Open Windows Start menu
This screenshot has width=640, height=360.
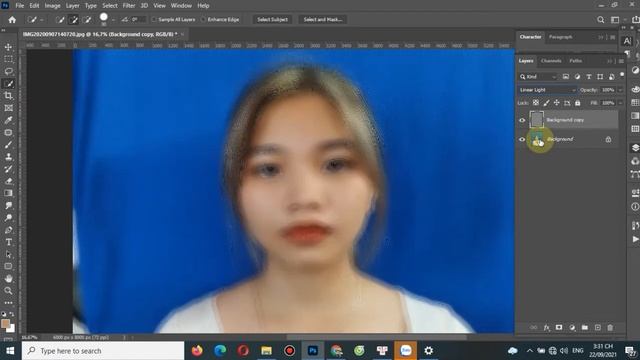(10, 351)
